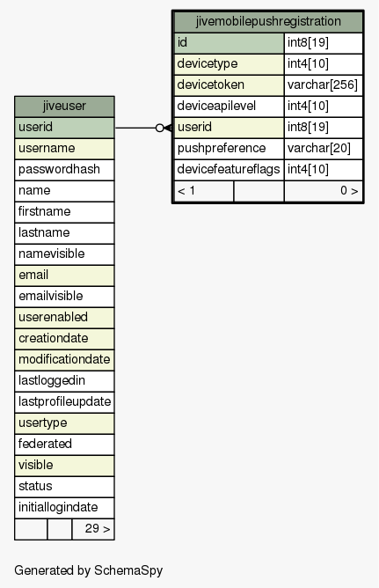The image size is (379, 588).
Task: Select the devicetoken column
Action: click(229, 85)
